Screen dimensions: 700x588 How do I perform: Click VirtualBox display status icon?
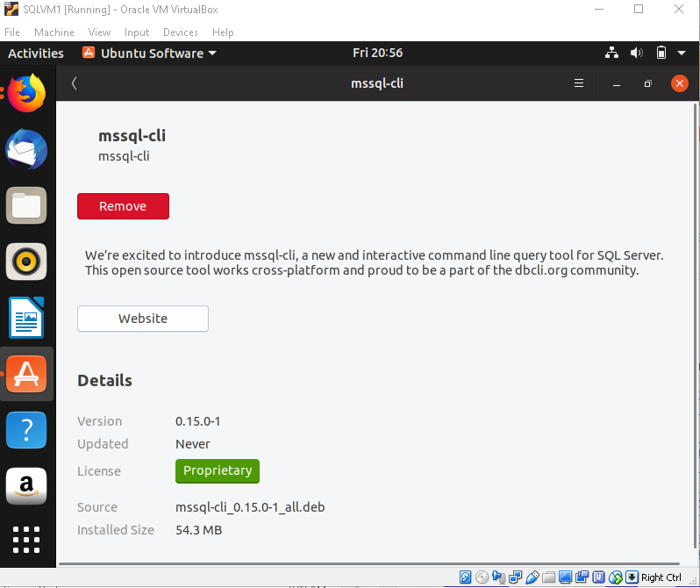[565, 577]
